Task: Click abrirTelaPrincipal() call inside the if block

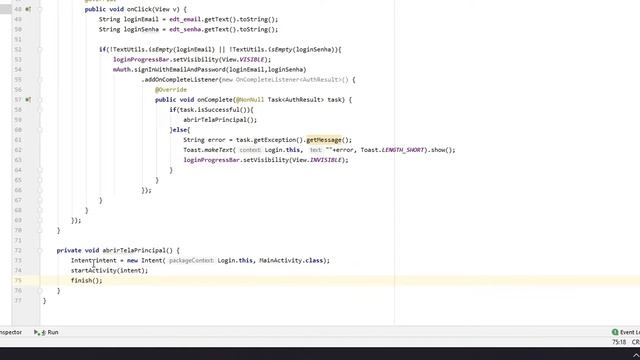Action: click(220, 120)
